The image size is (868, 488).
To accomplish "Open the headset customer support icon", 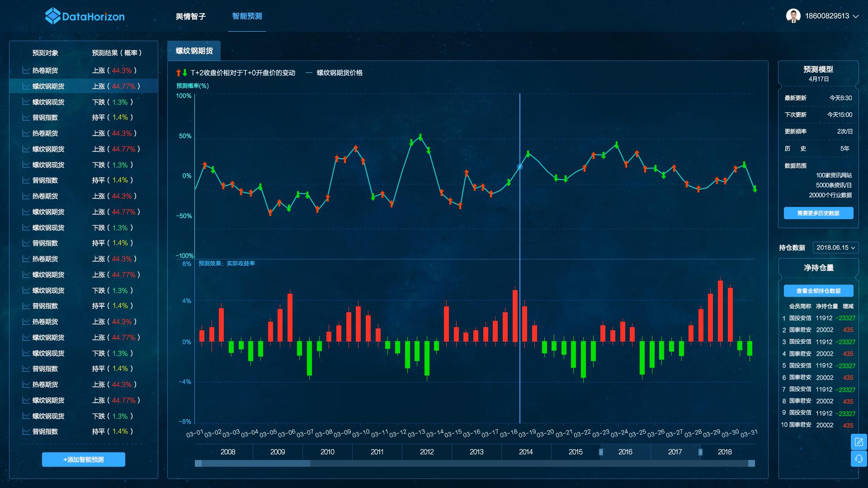I will (x=859, y=459).
